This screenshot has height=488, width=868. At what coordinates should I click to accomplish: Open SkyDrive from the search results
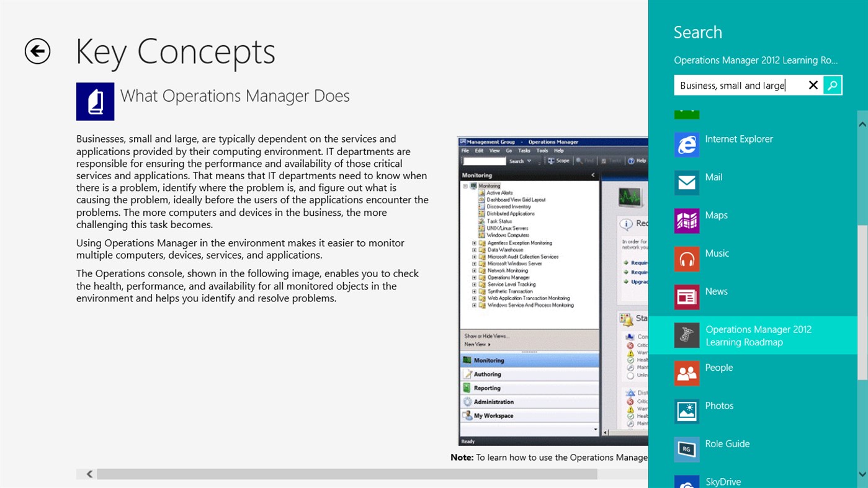(x=723, y=481)
